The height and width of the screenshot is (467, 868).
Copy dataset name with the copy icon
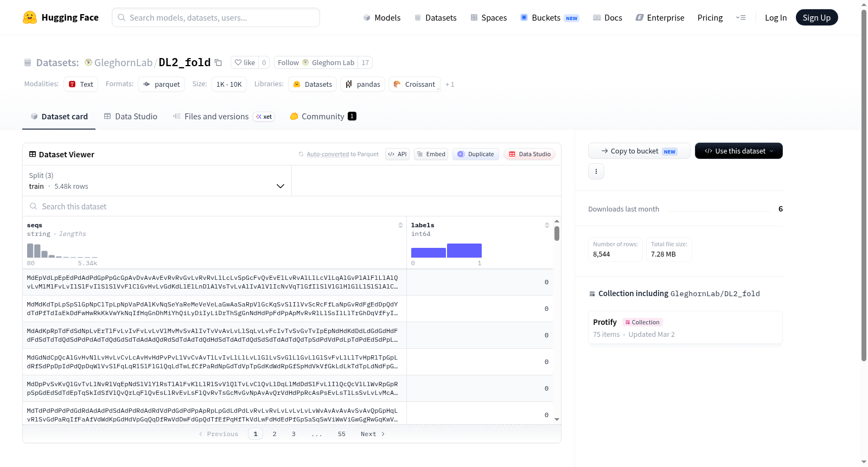point(218,62)
